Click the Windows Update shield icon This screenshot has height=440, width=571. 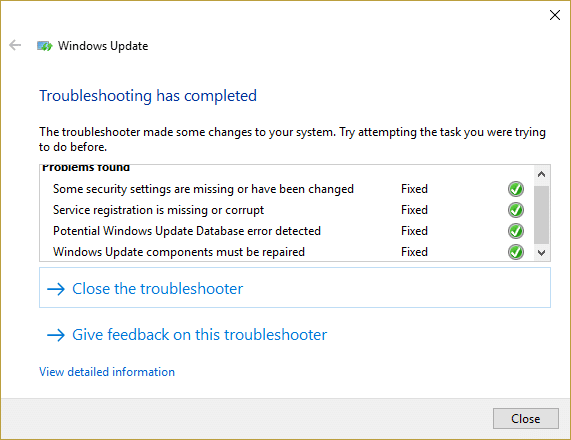click(x=44, y=46)
